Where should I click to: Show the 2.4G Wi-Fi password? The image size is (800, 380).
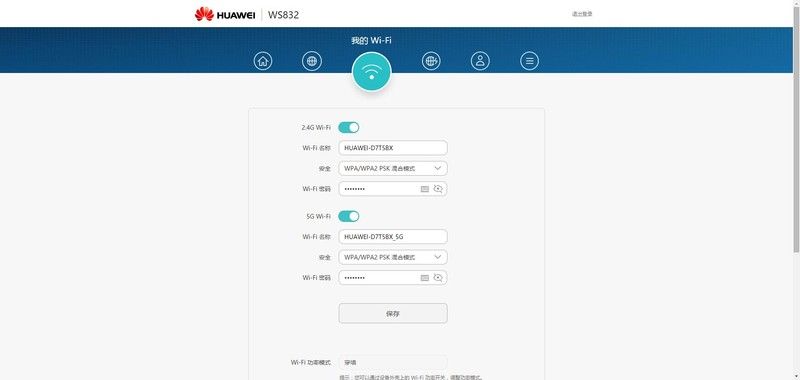click(x=438, y=189)
